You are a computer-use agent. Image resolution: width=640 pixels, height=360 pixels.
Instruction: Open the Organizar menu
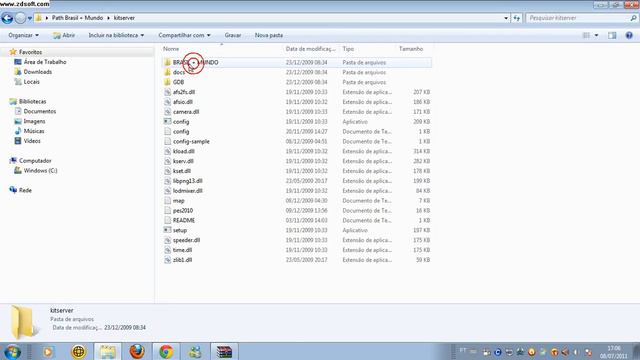[x=23, y=35]
